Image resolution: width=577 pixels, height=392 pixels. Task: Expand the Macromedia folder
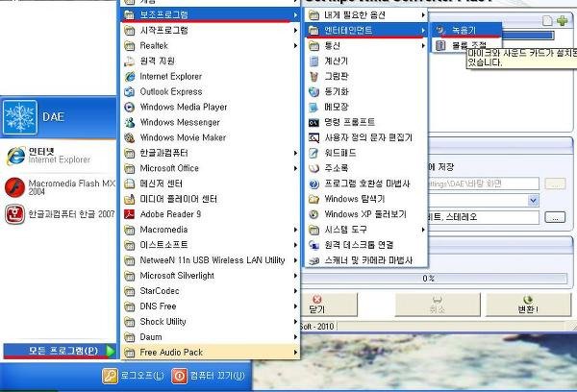tap(211, 230)
